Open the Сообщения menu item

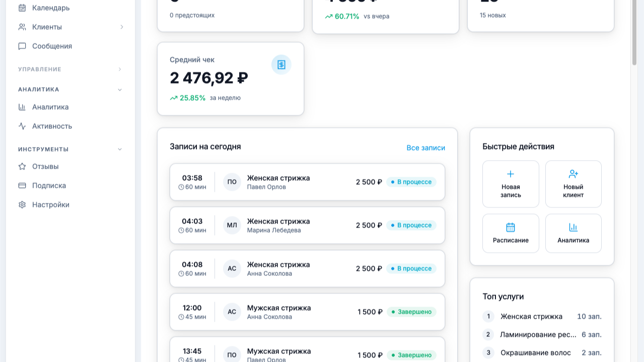point(52,46)
